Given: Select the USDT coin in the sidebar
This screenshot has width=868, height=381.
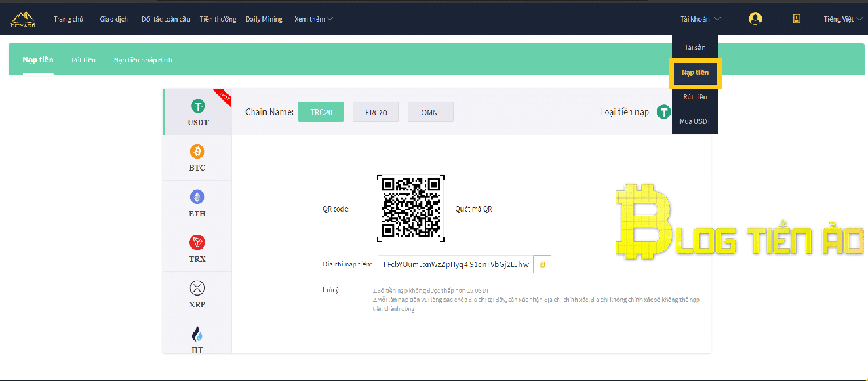Looking at the screenshot, I should pos(198,113).
